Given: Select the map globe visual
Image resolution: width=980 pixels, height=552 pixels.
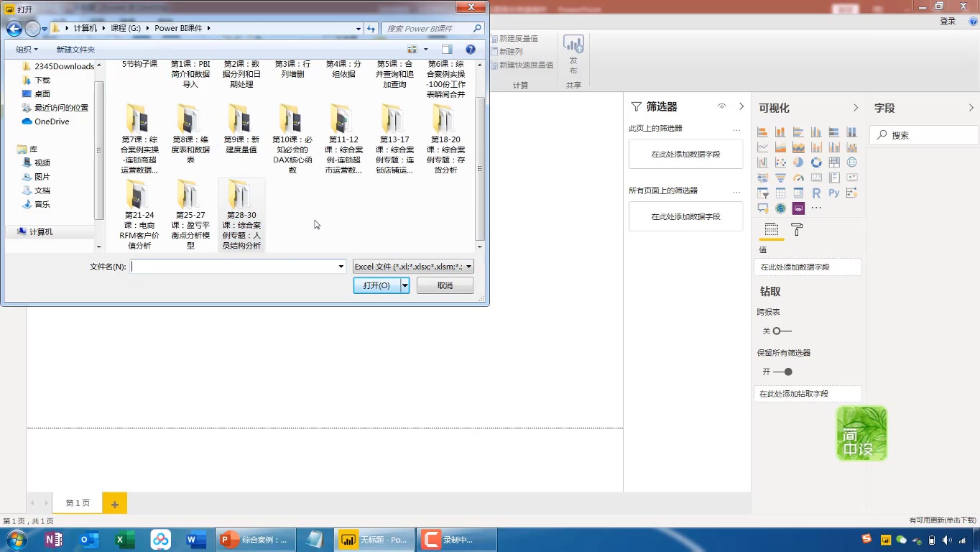Looking at the screenshot, I should (852, 162).
